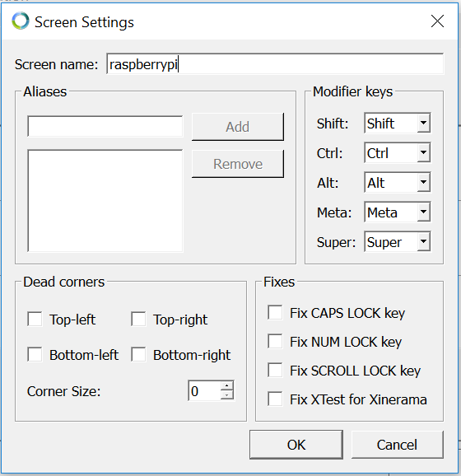Toggle Fix SCROLL LOCK key checkbox
Screen dimensions: 461x476
coord(275,371)
